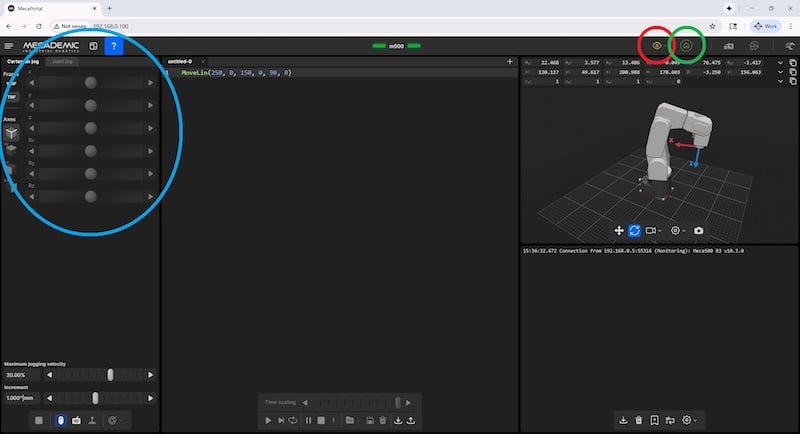
Task: Open the blue help question mark button
Action: (x=114, y=46)
